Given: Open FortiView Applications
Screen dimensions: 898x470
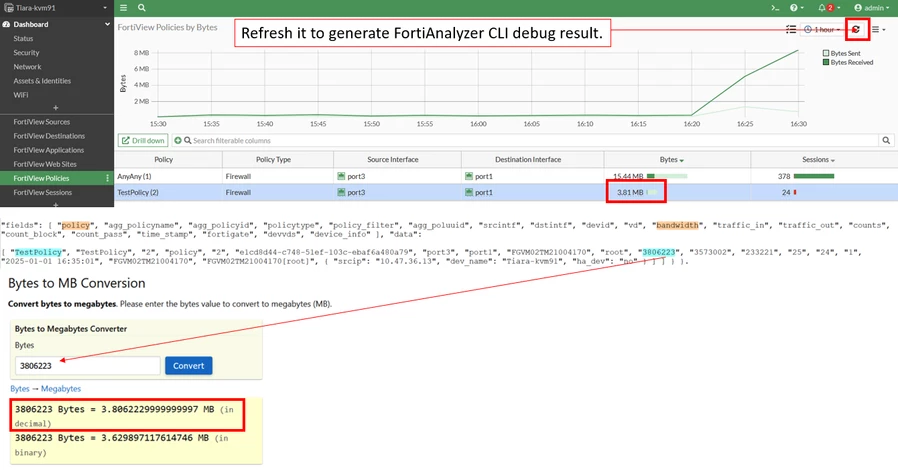Looking at the screenshot, I should (x=49, y=150).
